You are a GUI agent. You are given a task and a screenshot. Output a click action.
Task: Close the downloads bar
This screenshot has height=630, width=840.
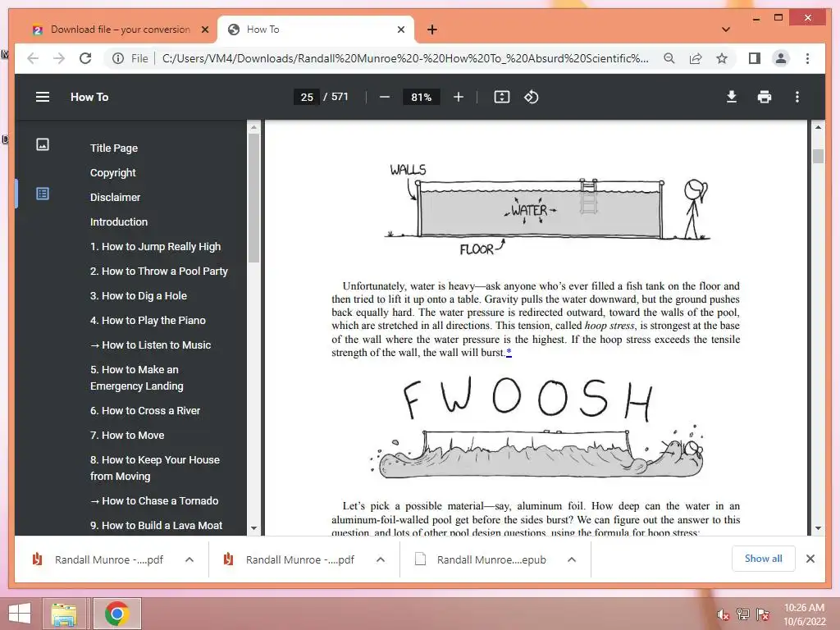click(810, 559)
